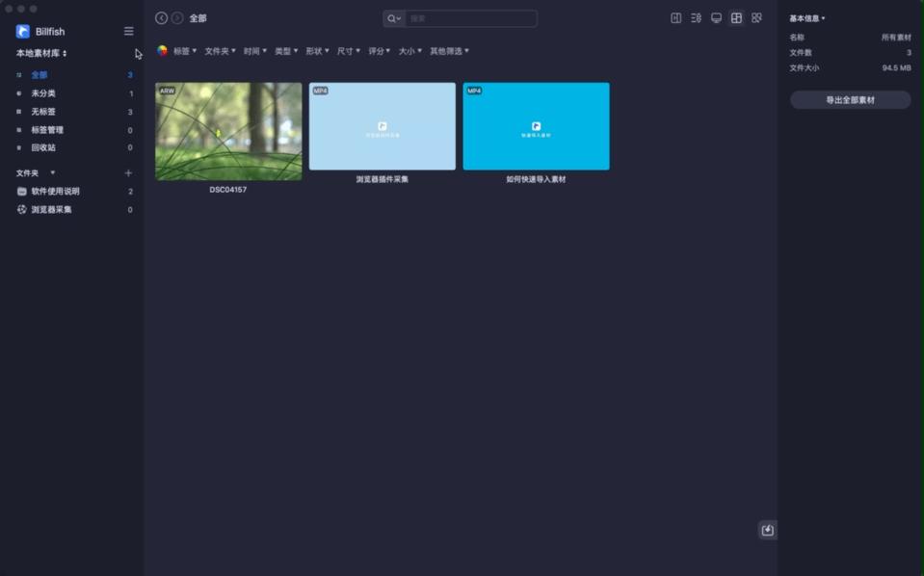Click the sort settings icon in the toolbar
Image resolution: width=924 pixels, height=576 pixels.
pyautogui.click(x=696, y=17)
